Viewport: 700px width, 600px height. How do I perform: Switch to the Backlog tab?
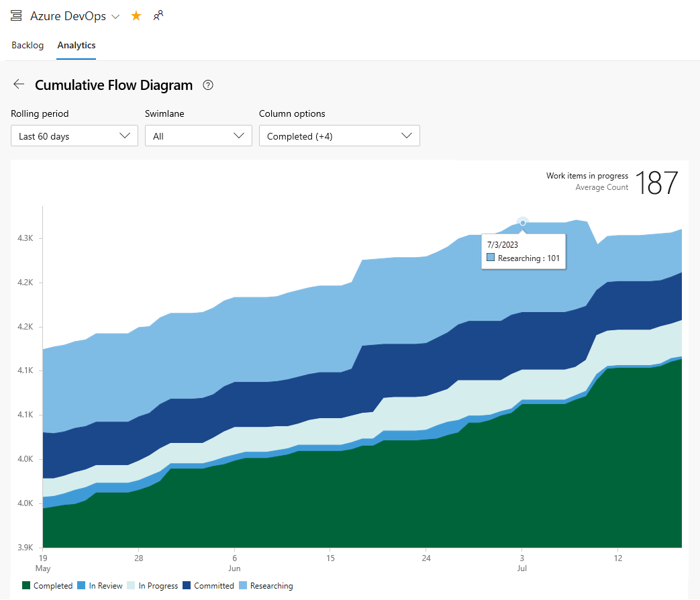point(28,45)
